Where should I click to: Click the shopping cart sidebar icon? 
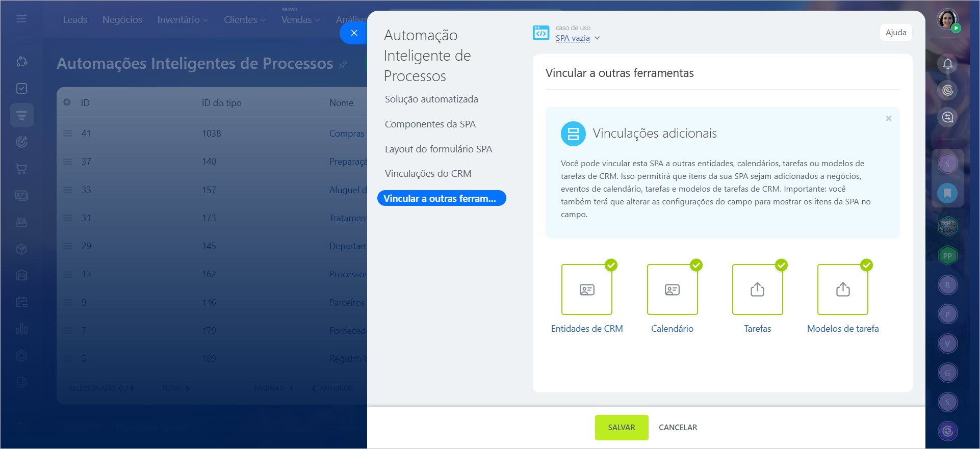21,169
